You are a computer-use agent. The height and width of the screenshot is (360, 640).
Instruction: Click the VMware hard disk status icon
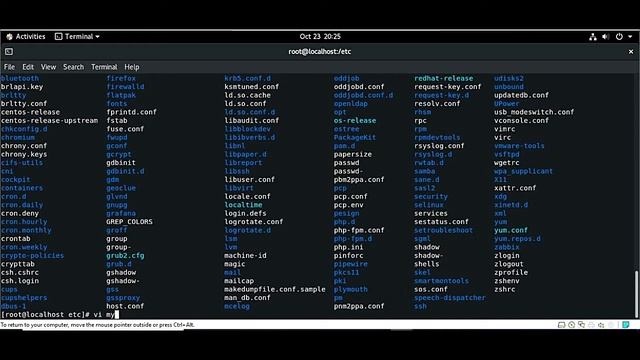click(561, 325)
